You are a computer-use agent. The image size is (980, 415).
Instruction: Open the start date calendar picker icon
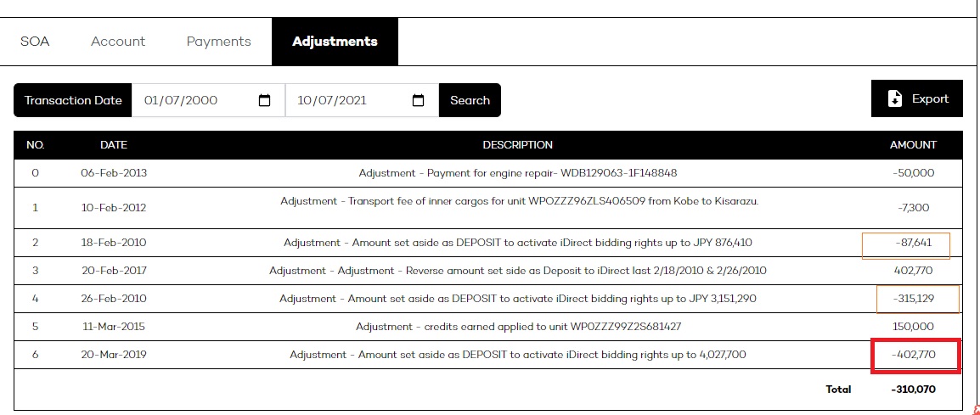(x=264, y=100)
